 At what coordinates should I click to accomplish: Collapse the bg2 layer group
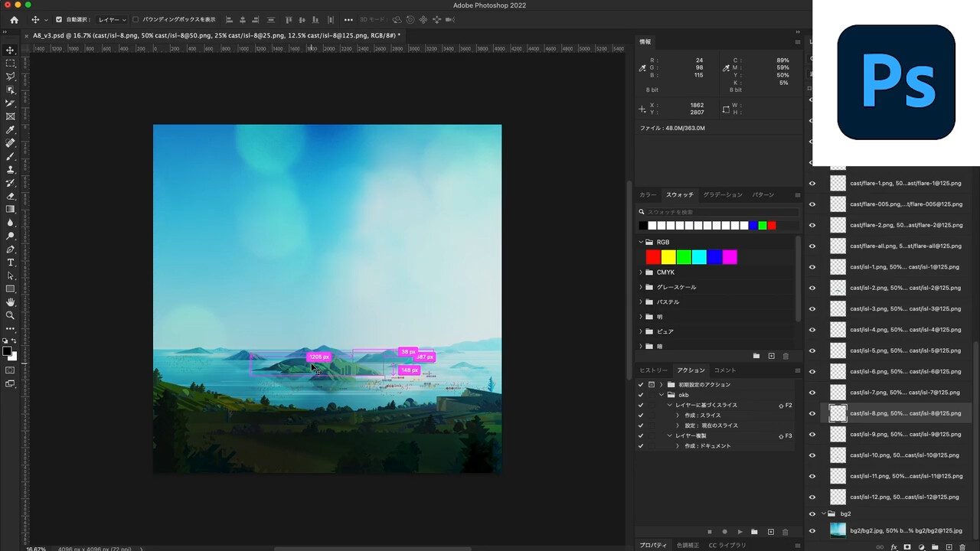(x=823, y=514)
